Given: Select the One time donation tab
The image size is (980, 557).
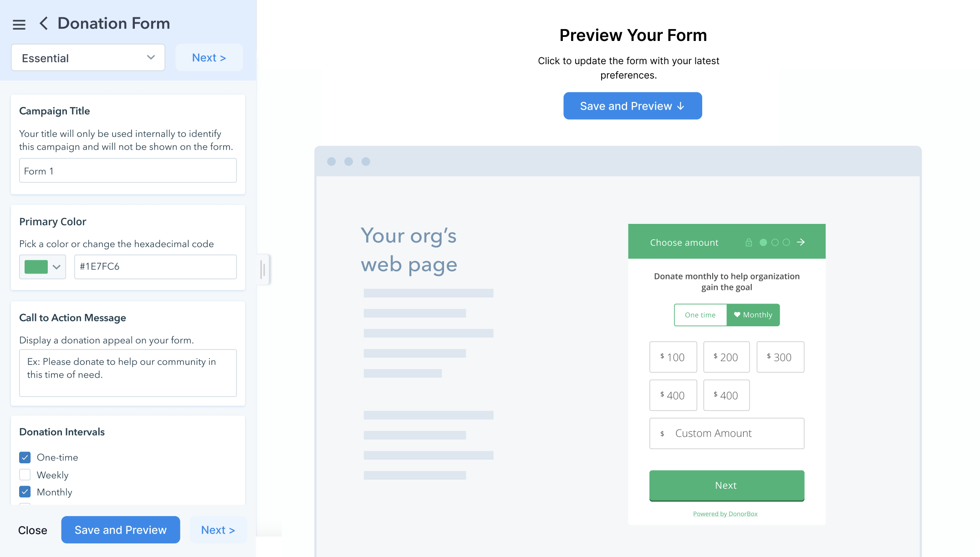Looking at the screenshot, I should (x=700, y=315).
